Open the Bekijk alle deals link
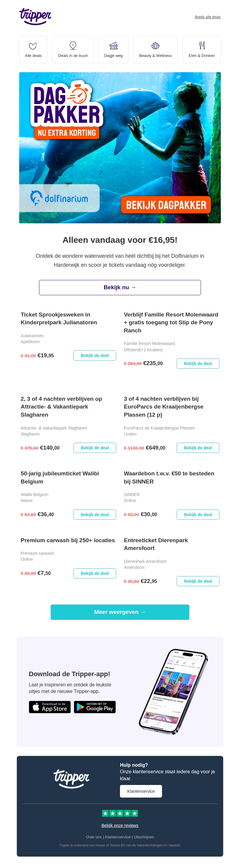240x868 pixels. click(208, 17)
